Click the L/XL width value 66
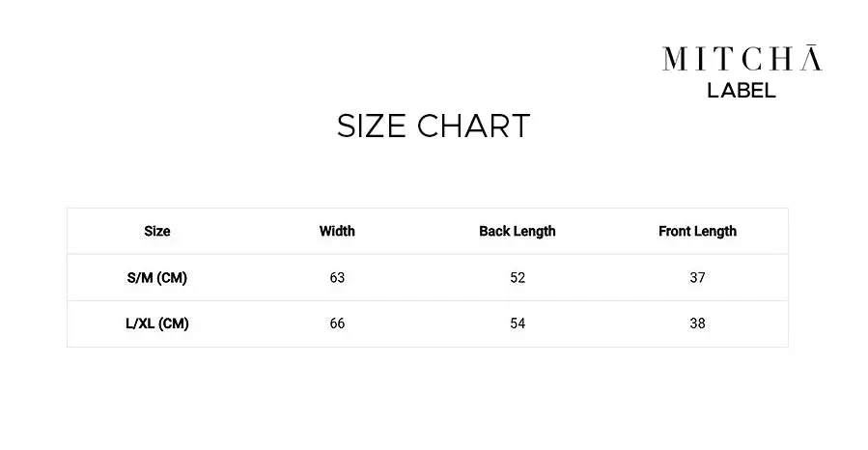 tap(337, 323)
